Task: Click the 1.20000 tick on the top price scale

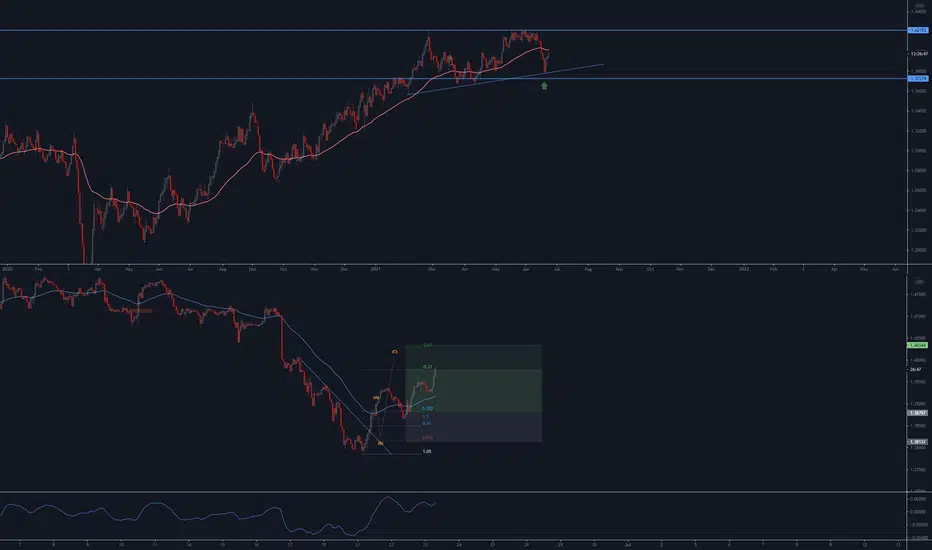Action: [x=918, y=250]
